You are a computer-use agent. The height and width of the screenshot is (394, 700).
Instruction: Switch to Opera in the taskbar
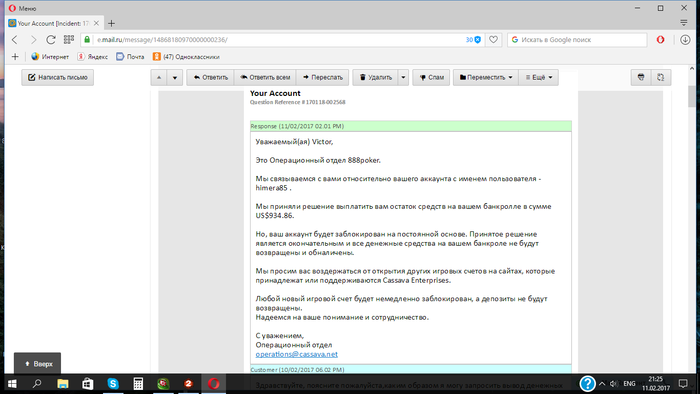coord(214,384)
